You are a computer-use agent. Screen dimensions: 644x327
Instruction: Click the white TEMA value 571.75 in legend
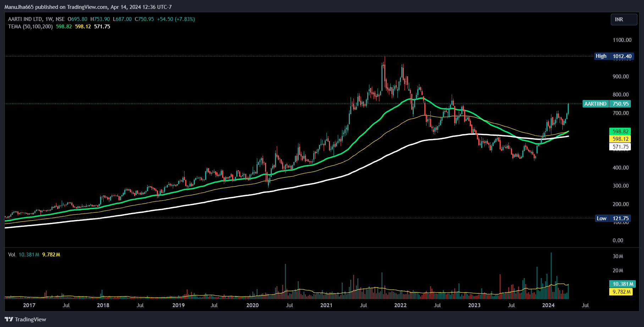point(102,27)
